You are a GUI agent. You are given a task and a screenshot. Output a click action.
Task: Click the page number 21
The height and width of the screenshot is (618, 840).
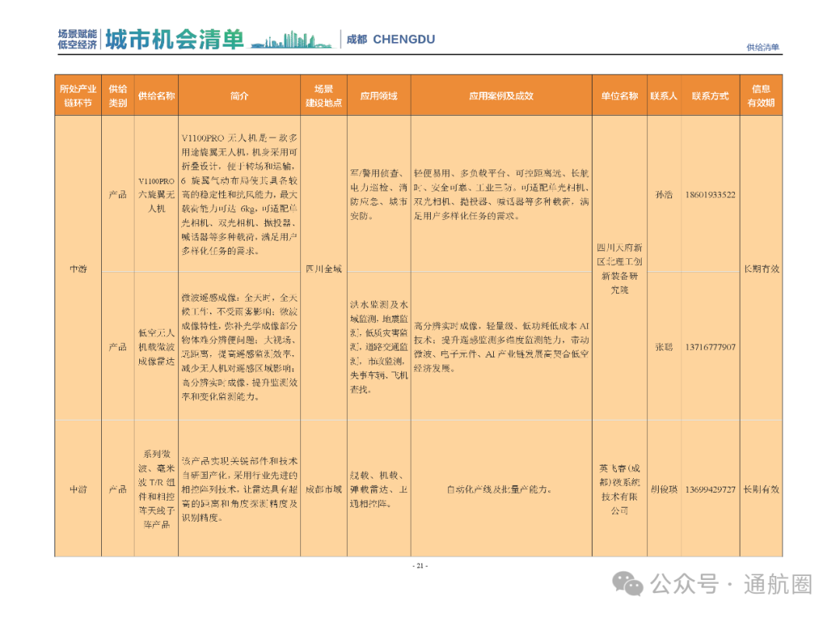click(420, 565)
